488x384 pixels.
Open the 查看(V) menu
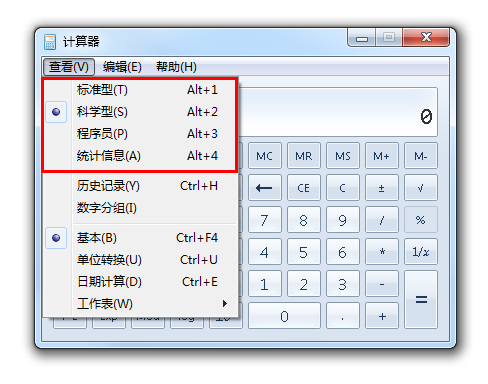[x=69, y=67]
